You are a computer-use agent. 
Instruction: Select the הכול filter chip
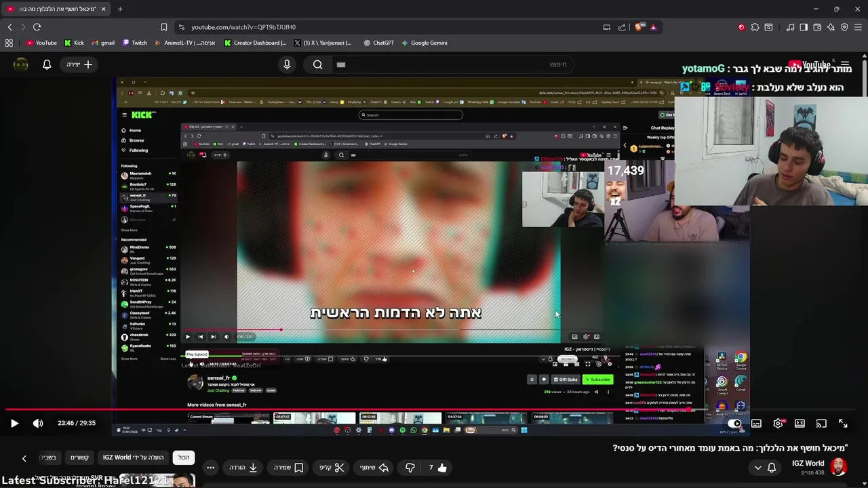click(x=184, y=457)
